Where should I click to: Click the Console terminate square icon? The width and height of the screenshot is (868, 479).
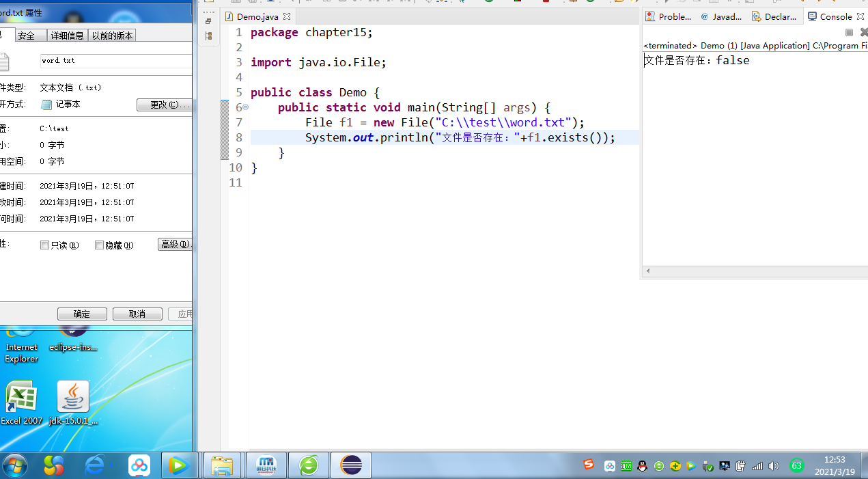[x=849, y=32]
